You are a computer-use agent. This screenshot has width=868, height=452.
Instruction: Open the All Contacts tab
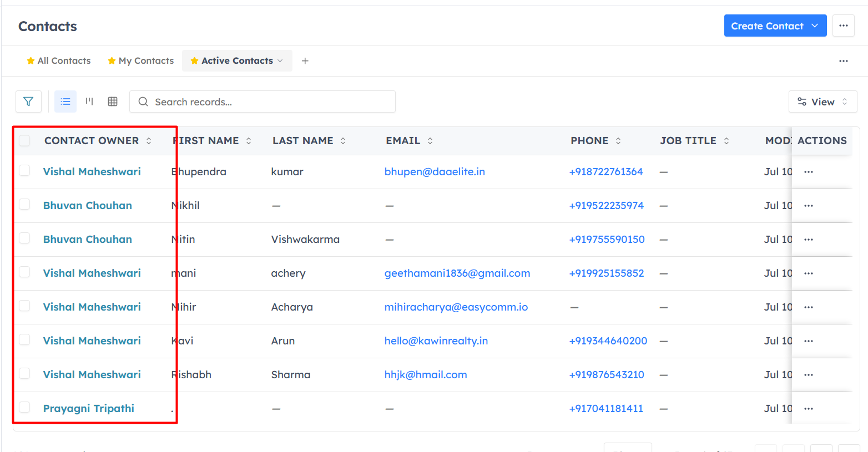coord(59,61)
